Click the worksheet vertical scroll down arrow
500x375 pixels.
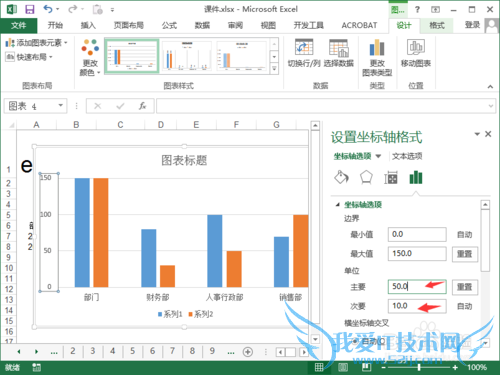click(315, 339)
